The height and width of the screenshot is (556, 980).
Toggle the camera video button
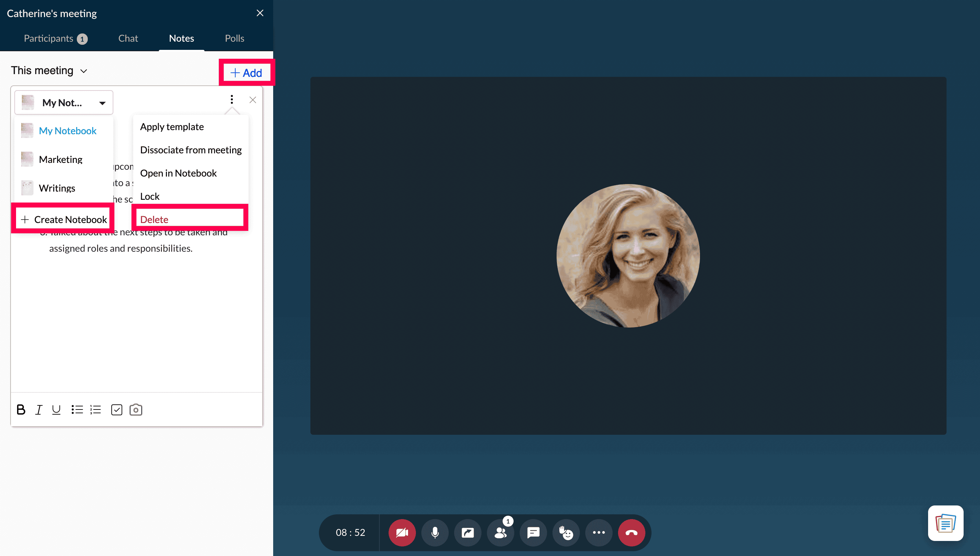coord(402,532)
